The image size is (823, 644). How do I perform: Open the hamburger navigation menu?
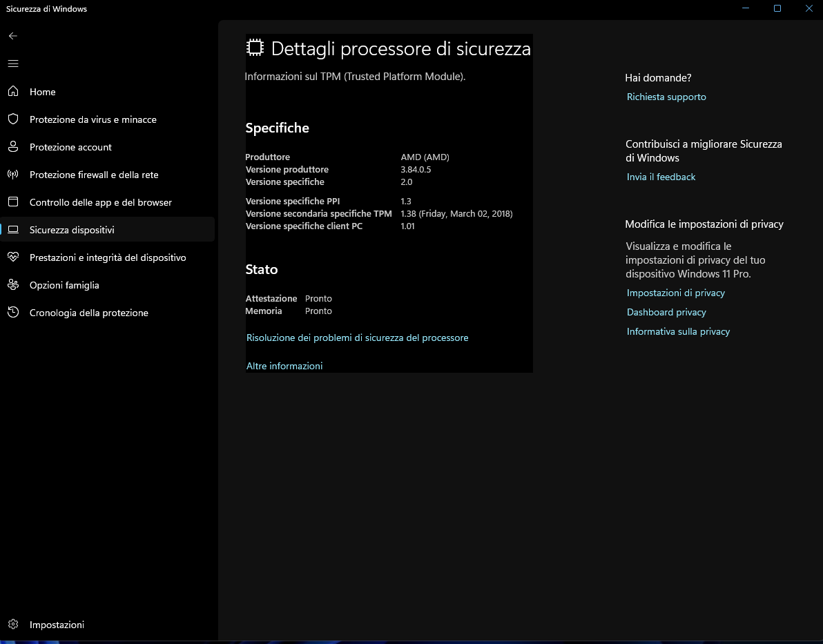click(13, 64)
